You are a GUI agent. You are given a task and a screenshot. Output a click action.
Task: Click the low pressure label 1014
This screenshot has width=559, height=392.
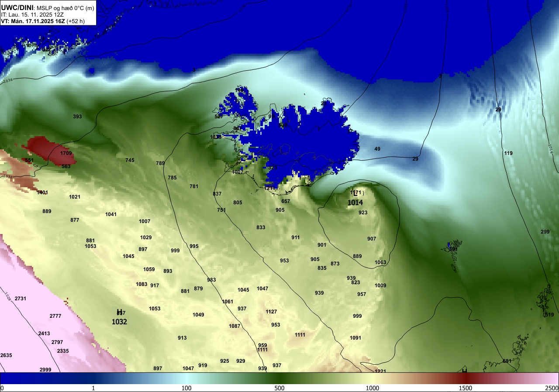[x=355, y=203]
